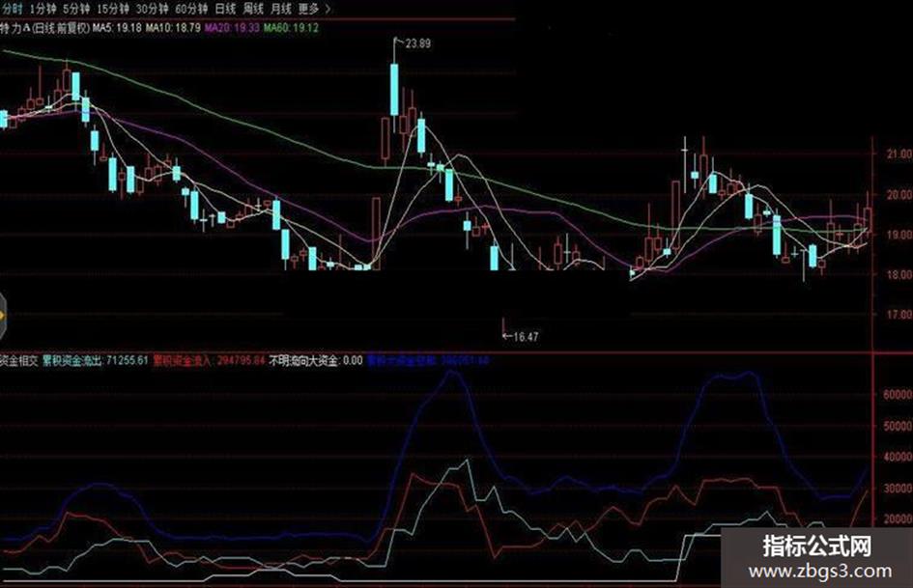Screen dimensions: 913x588
Task: Switch to the 日线 daily chart tab
Action: tap(225, 9)
